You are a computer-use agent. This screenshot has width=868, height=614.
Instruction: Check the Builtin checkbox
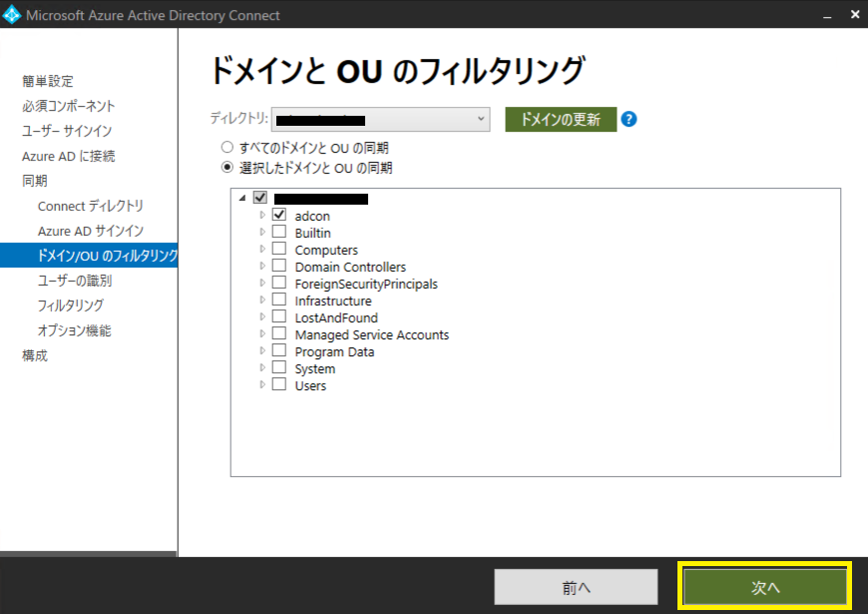coord(279,232)
